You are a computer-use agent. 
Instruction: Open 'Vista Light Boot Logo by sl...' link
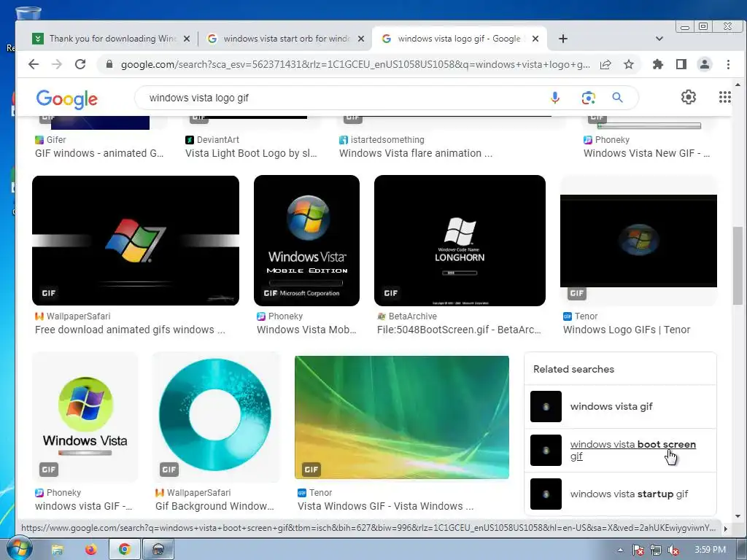251,153
